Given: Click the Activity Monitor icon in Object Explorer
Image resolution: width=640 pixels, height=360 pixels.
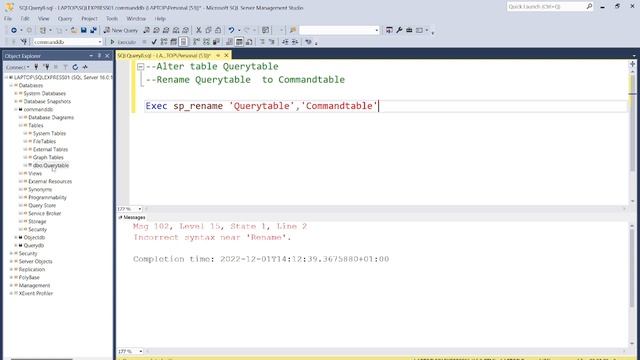Looking at the screenshot, I should (x=85, y=67).
